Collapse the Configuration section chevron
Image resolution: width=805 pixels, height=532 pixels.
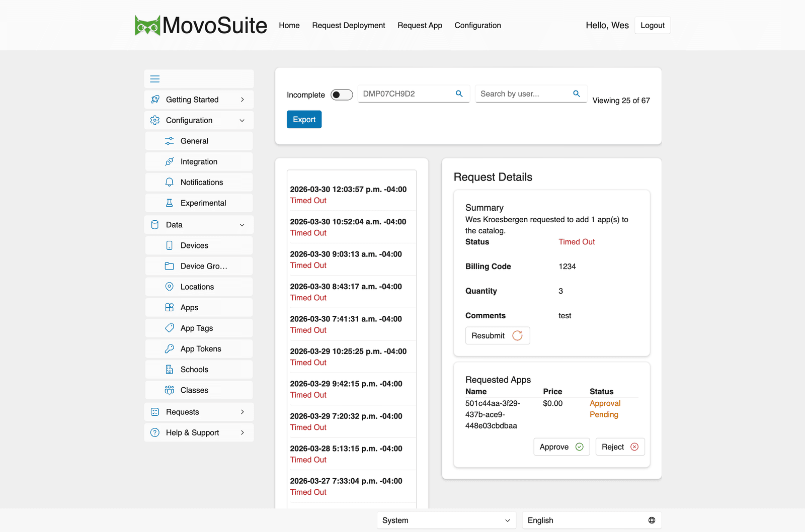(243, 120)
